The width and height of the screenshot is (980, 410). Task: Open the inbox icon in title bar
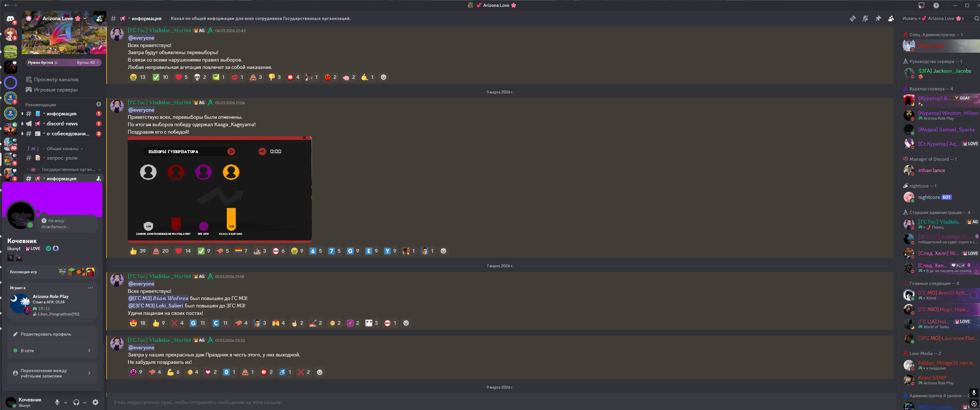[921, 5]
